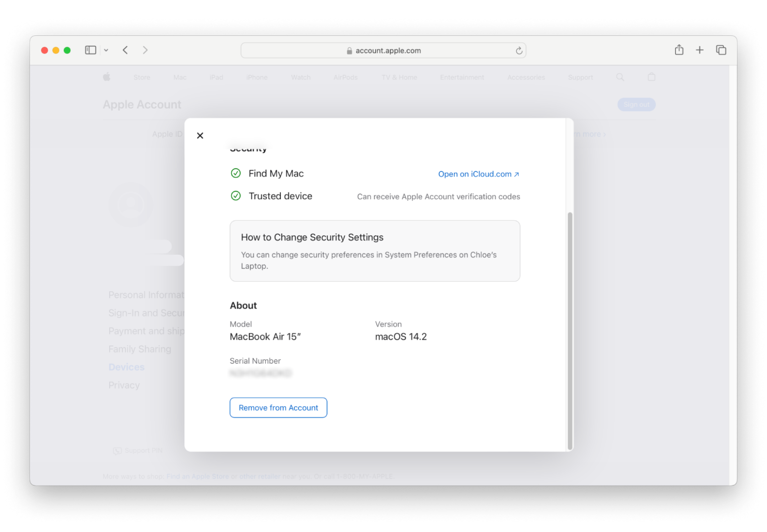The image size is (767, 532).
Task: Open on iCloud.com link
Action: coord(478,174)
